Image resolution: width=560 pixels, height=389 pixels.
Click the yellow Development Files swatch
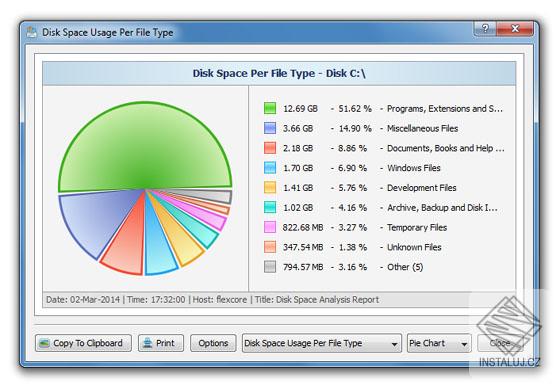[270, 188]
